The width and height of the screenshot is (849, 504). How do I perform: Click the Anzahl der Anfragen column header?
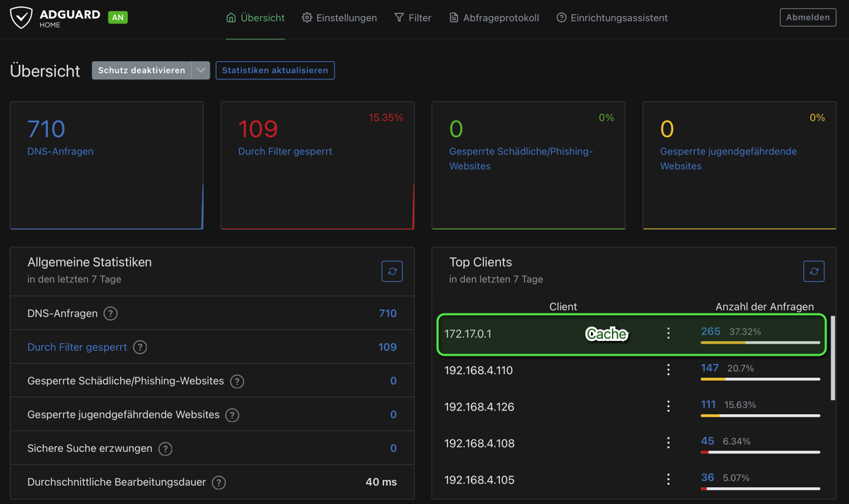(x=765, y=306)
